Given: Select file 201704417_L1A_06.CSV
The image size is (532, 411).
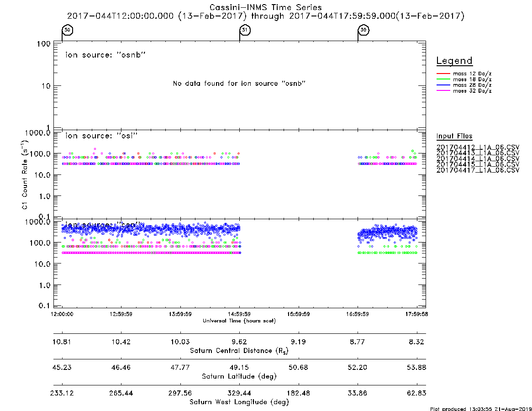Looking at the screenshot, I should [478, 170].
